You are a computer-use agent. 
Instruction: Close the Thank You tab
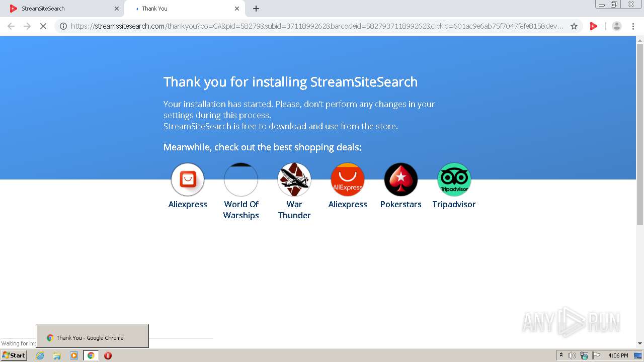pos(237,9)
